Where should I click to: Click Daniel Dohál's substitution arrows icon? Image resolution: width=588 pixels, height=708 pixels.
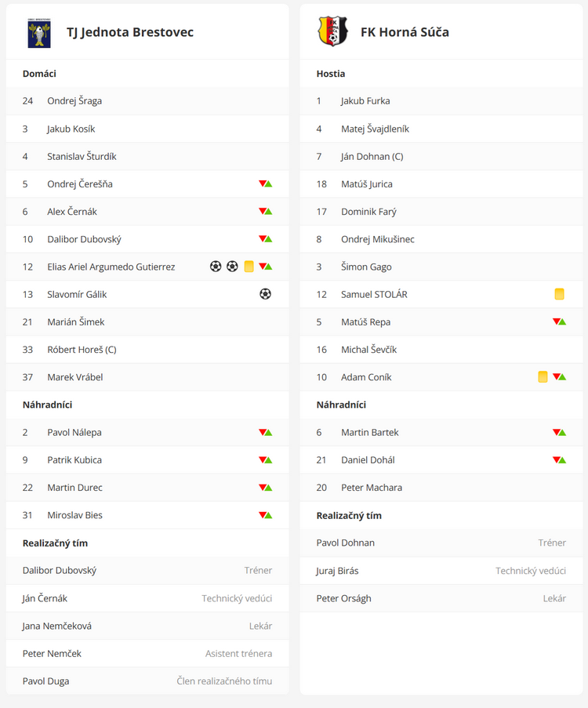pyautogui.click(x=559, y=459)
